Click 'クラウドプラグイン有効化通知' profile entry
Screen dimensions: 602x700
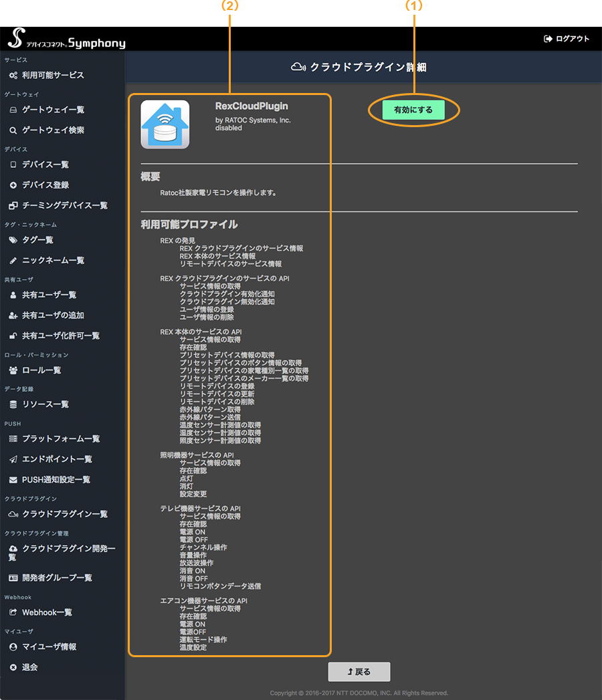click(227, 294)
